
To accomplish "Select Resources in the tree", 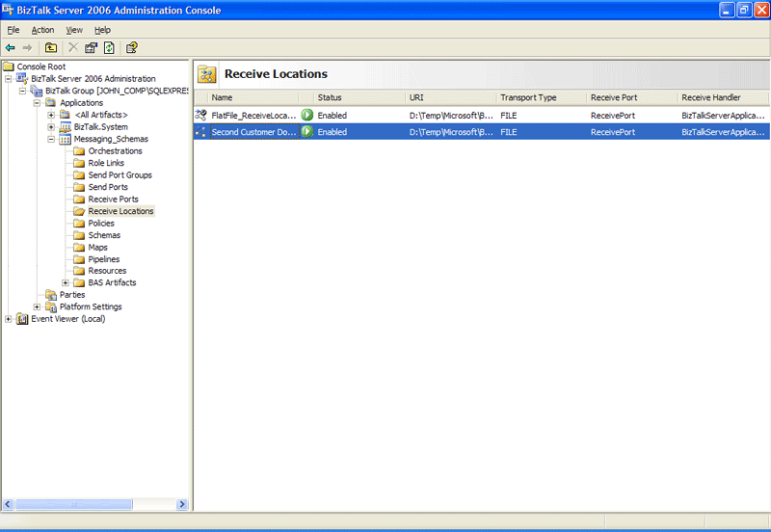I will pyautogui.click(x=107, y=271).
